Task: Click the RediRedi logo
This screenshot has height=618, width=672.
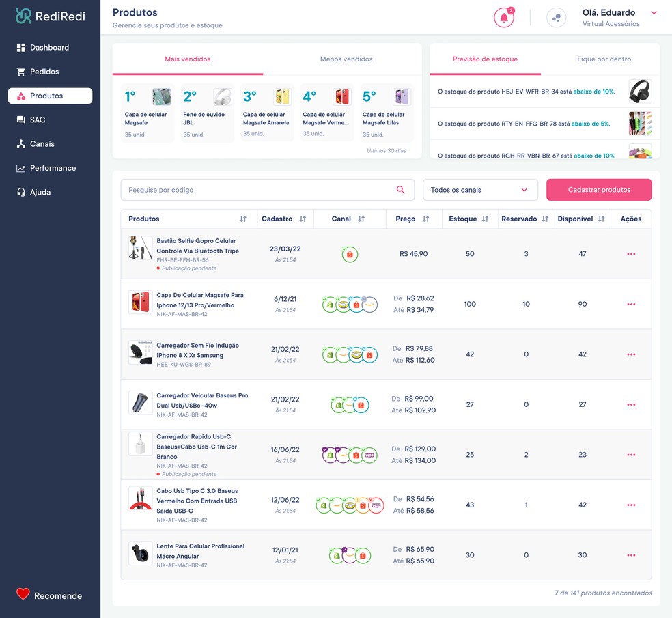Action: 51,16
